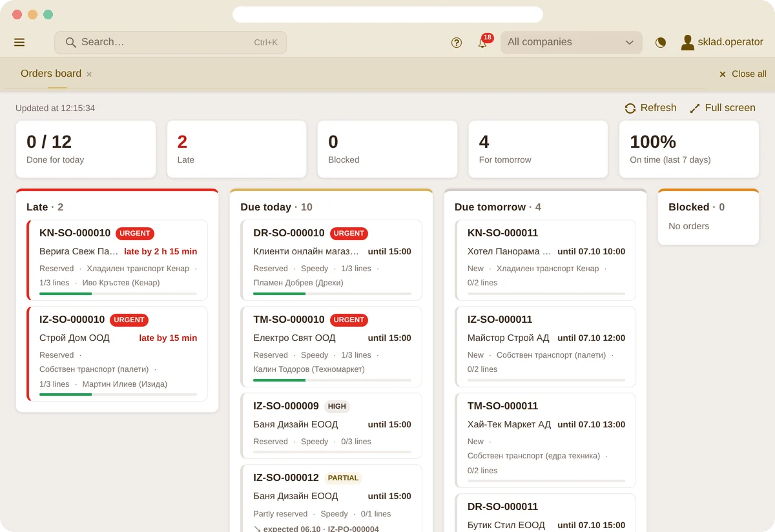
Task: Click progress bar of order DR-SO-000010
Action: [332, 294]
